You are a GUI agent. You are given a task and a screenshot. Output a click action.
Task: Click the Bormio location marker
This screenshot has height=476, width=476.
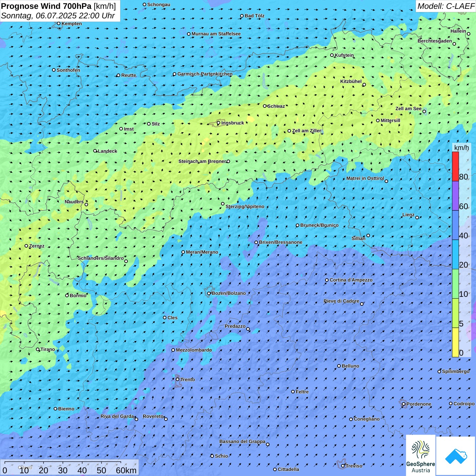pyautogui.click(x=67, y=295)
